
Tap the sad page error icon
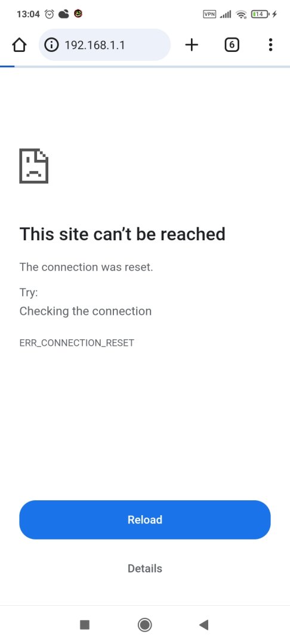pos(33,166)
